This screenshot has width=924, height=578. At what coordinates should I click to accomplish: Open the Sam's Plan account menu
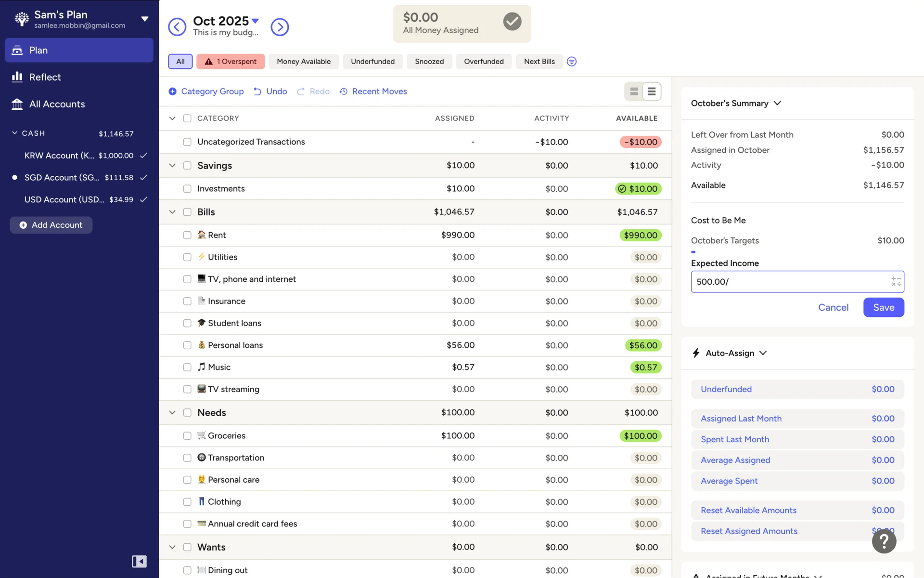pos(144,19)
